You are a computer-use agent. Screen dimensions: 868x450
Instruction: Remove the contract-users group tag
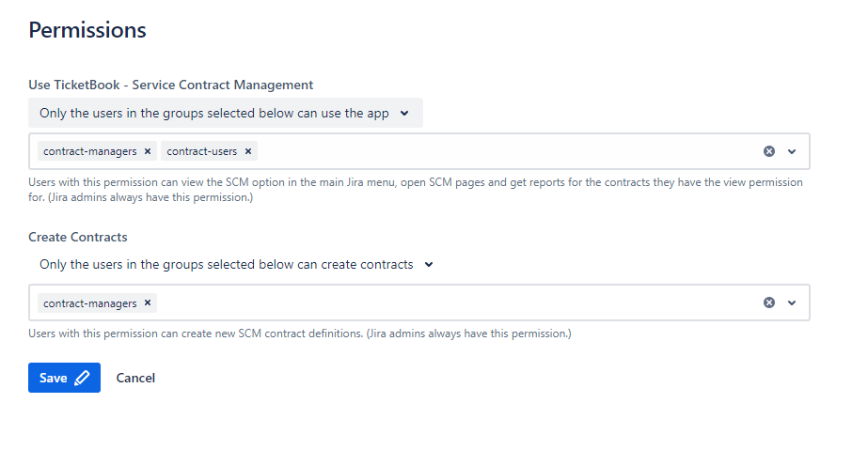(x=248, y=151)
